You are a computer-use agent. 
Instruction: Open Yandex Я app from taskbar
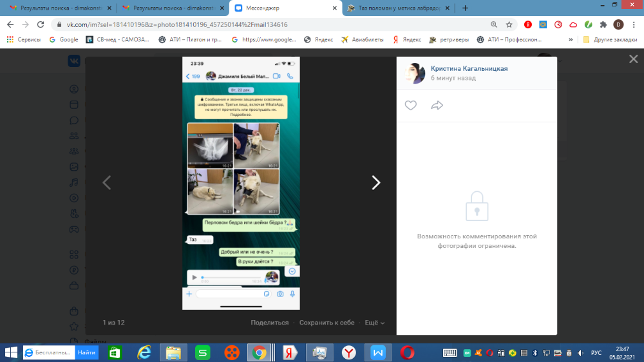(x=290, y=352)
